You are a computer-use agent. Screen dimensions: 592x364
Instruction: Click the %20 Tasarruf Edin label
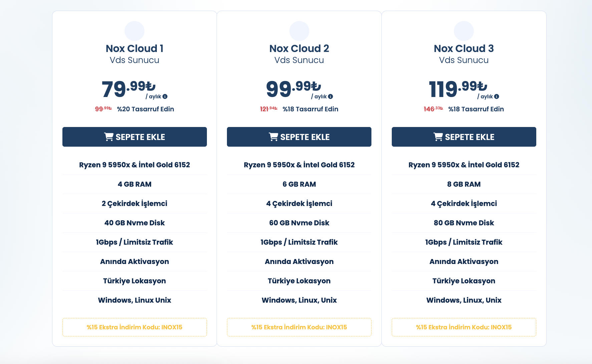point(145,109)
